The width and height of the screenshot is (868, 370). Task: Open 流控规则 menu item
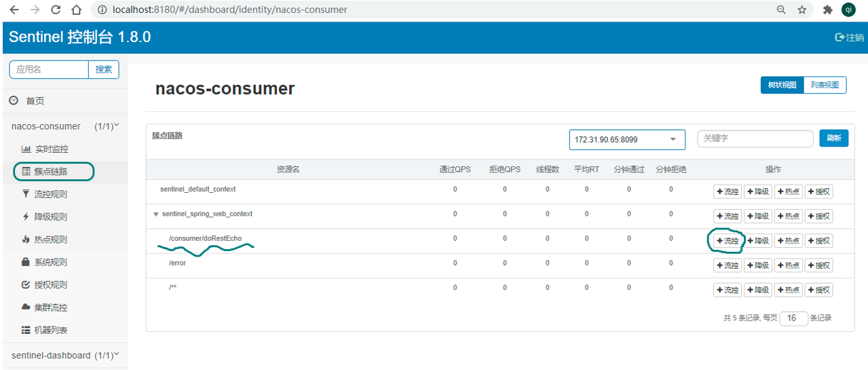(x=51, y=194)
